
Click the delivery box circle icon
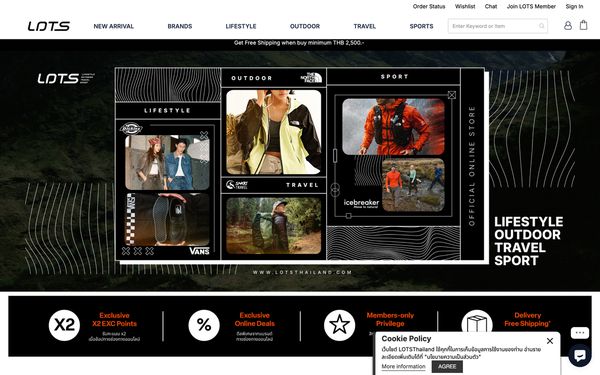477,321
